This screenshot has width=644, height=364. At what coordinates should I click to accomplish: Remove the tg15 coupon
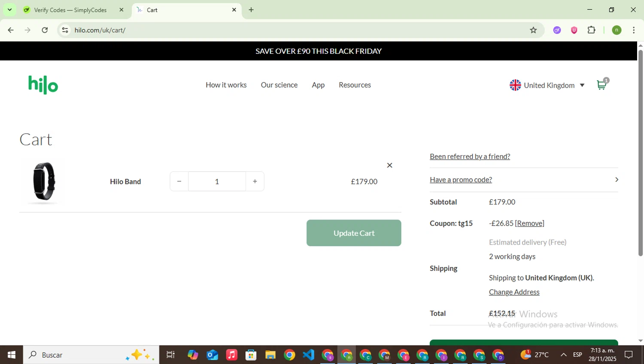pos(529,223)
